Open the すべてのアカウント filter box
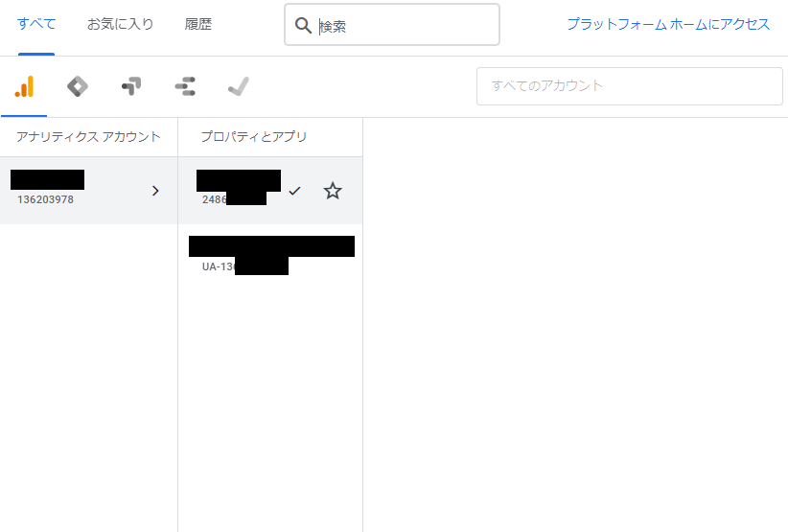The width and height of the screenshot is (788, 532). (x=629, y=86)
